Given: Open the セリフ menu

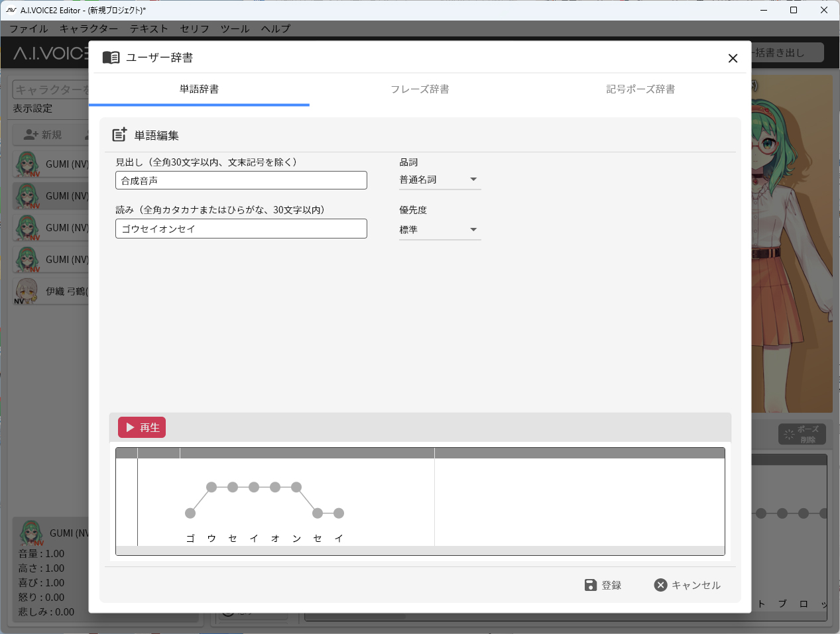Looking at the screenshot, I should pyautogui.click(x=195, y=28).
